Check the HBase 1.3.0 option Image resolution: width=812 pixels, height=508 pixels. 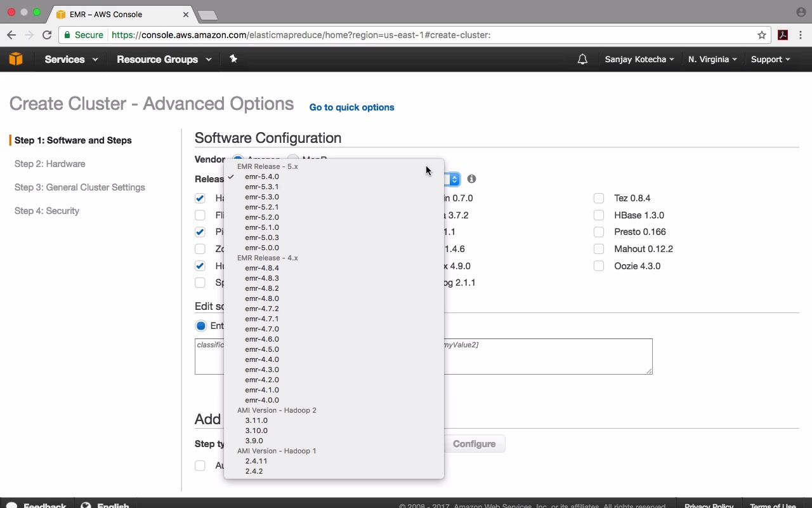(599, 215)
